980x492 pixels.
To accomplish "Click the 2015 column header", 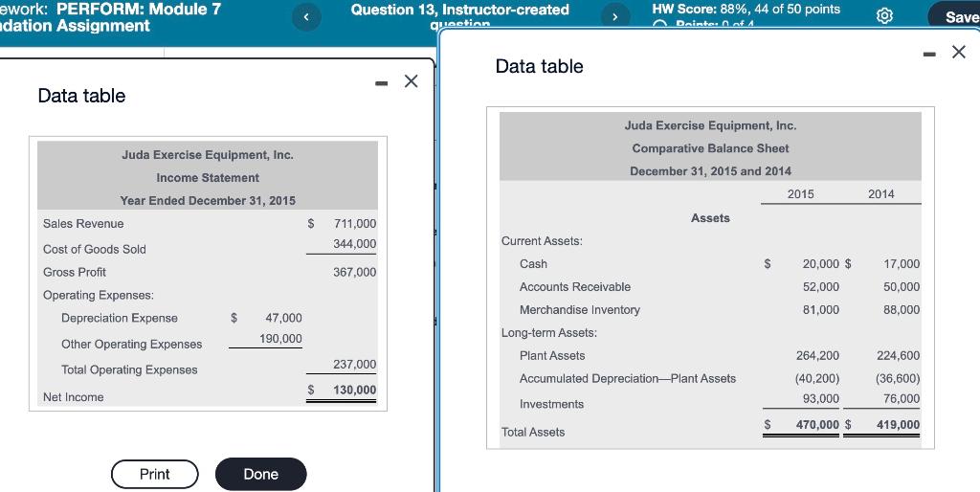I will (801, 194).
